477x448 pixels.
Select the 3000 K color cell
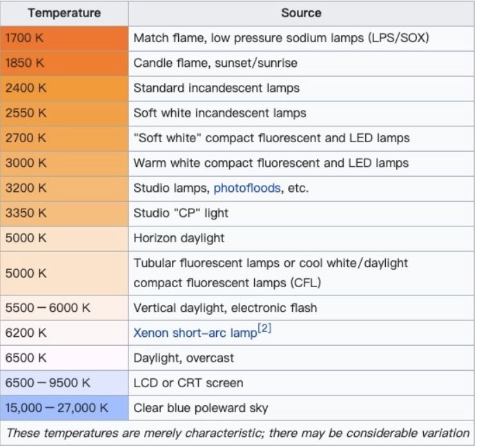point(64,163)
